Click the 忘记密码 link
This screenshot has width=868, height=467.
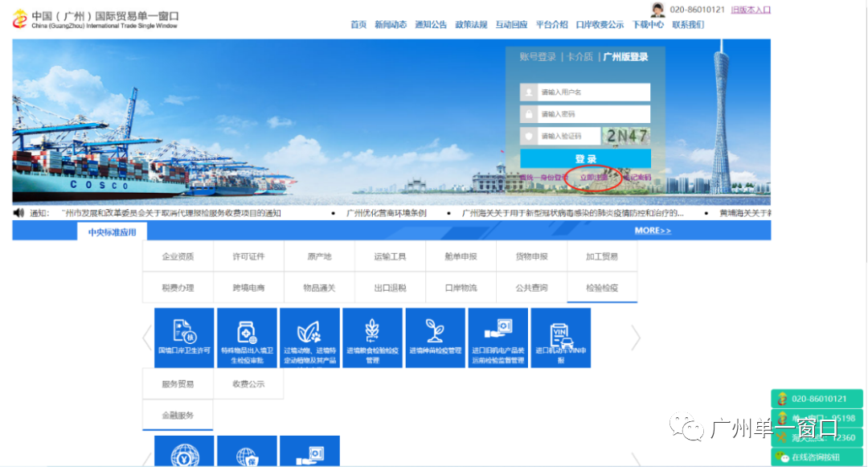(x=637, y=178)
